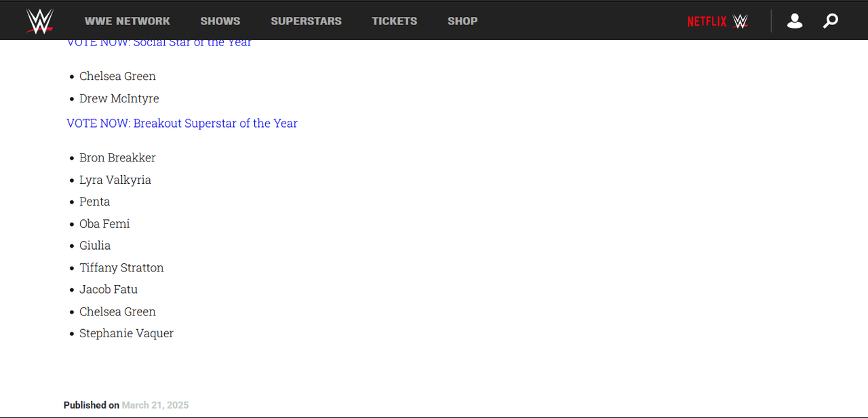Select Jacob Fatu list entry
Viewport: 868px width, 418px height.
(x=108, y=290)
